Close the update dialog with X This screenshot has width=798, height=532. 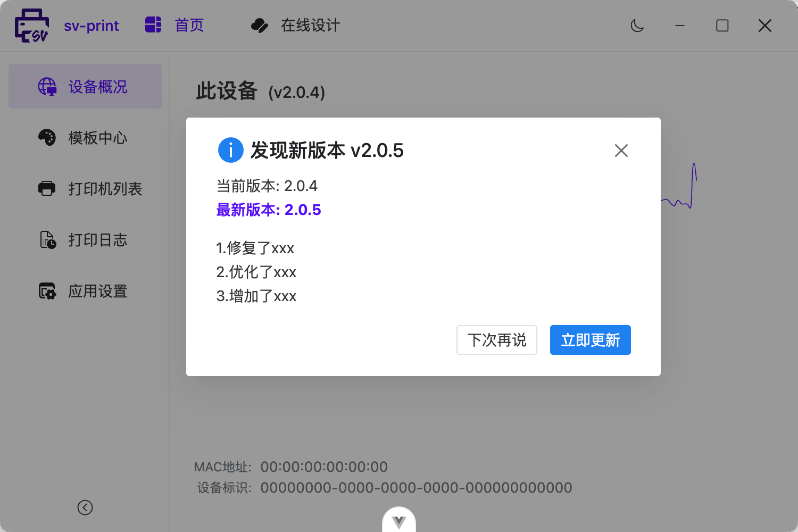(x=621, y=151)
